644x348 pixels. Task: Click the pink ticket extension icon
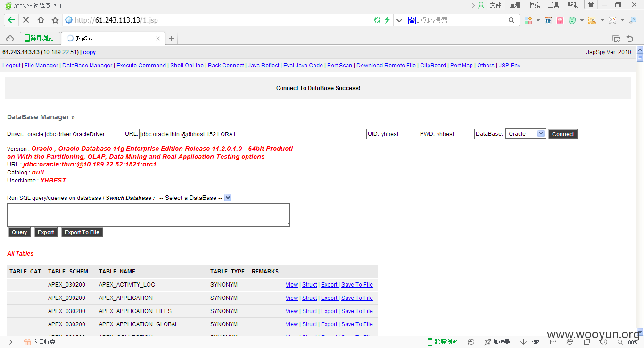pos(560,20)
